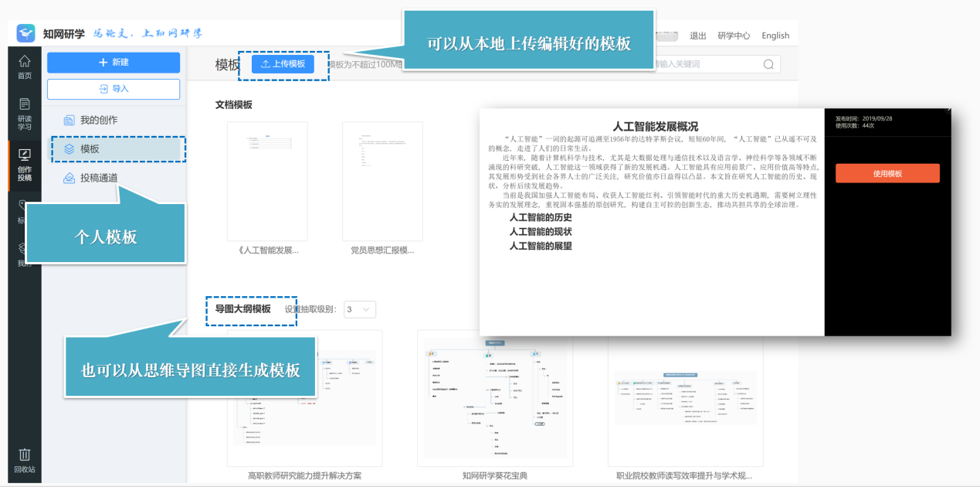Viewport: 980px width, 487px height.
Task: Click the 我的创作 document icon
Action: pos(69,120)
